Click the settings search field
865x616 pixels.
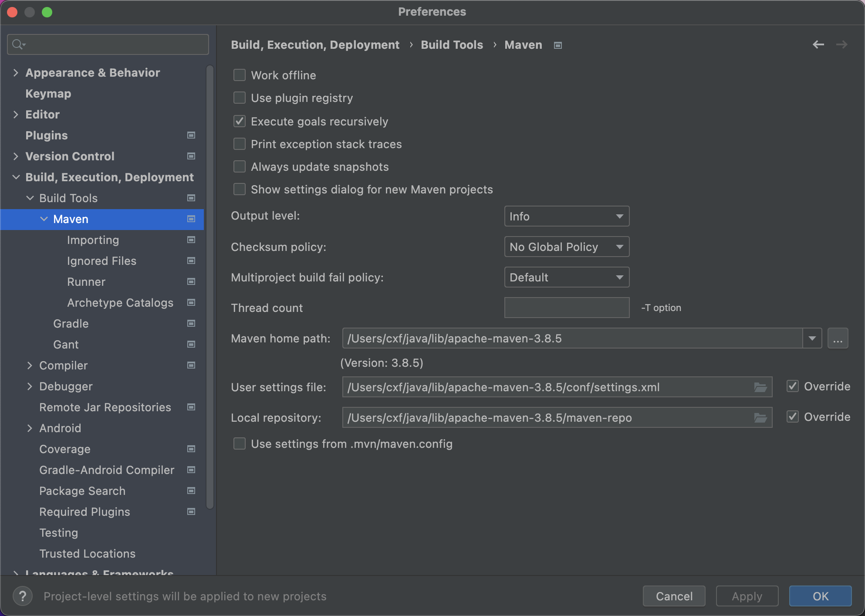click(108, 44)
